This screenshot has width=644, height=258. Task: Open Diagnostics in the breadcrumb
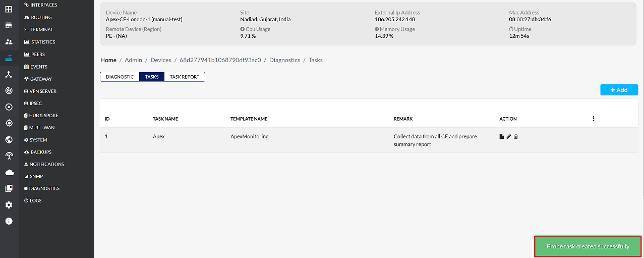284,60
